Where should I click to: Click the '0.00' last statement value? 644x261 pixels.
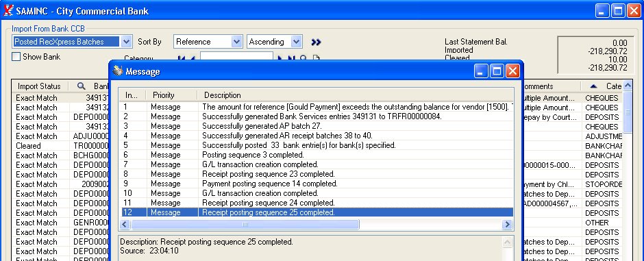point(620,43)
